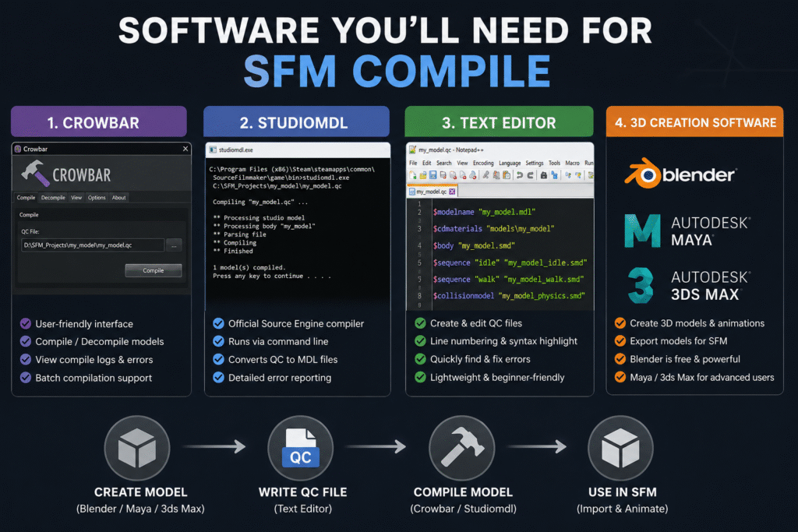Click Copy icon in Notepad++ toolbar
This screenshot has height=532, width=798.
click(496, 175)
